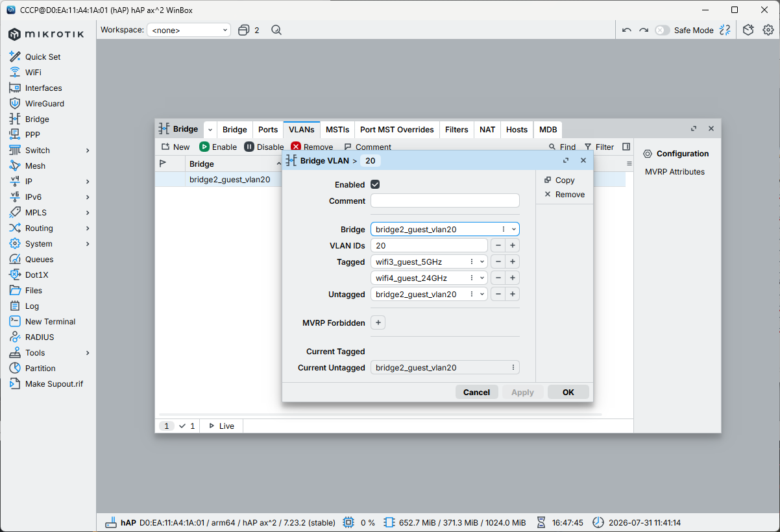Image resolution: width=780 pixels, height=532 pixels.
Task: Open Interfaces from sidebar
Action: pos(43,88)
